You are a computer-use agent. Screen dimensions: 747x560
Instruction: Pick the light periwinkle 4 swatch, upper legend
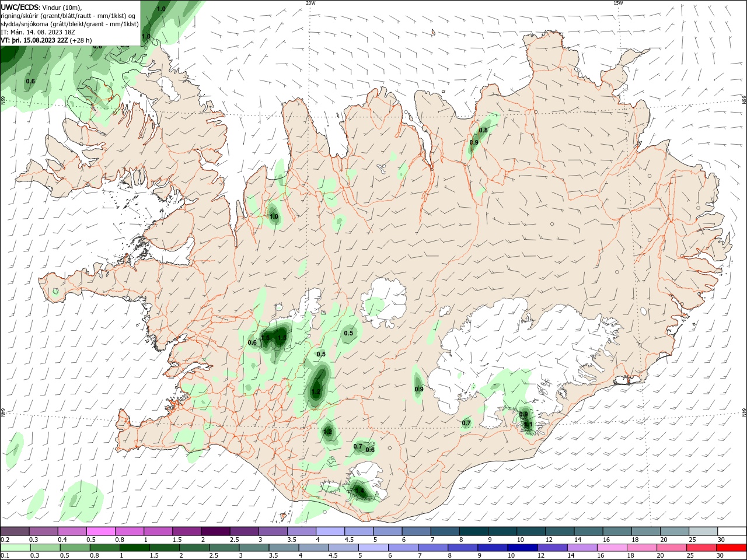[329, 531]
